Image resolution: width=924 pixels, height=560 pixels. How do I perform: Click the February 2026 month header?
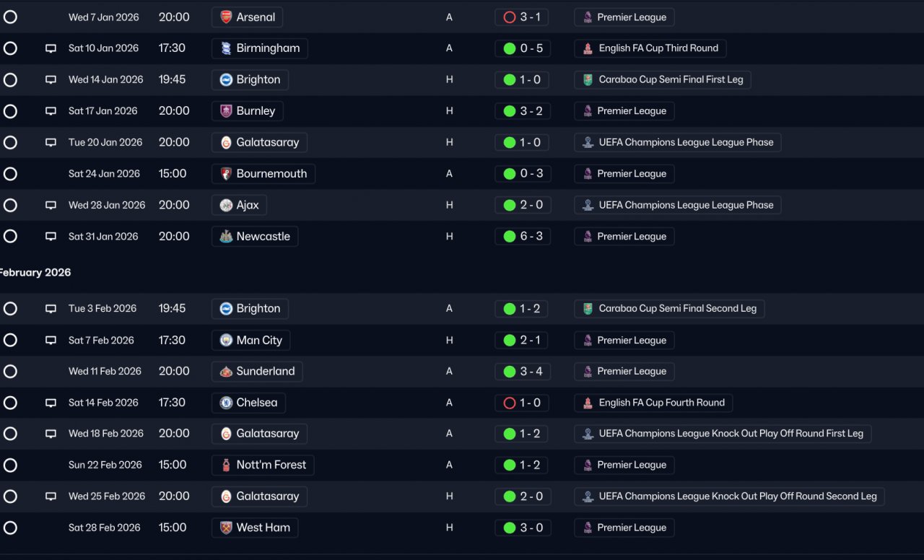[35, 273]
